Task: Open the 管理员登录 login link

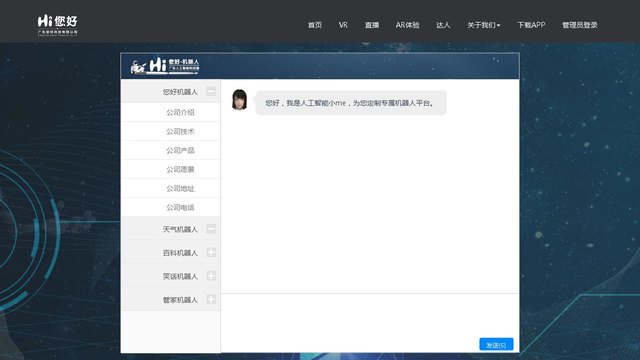Action: [580, 25]
